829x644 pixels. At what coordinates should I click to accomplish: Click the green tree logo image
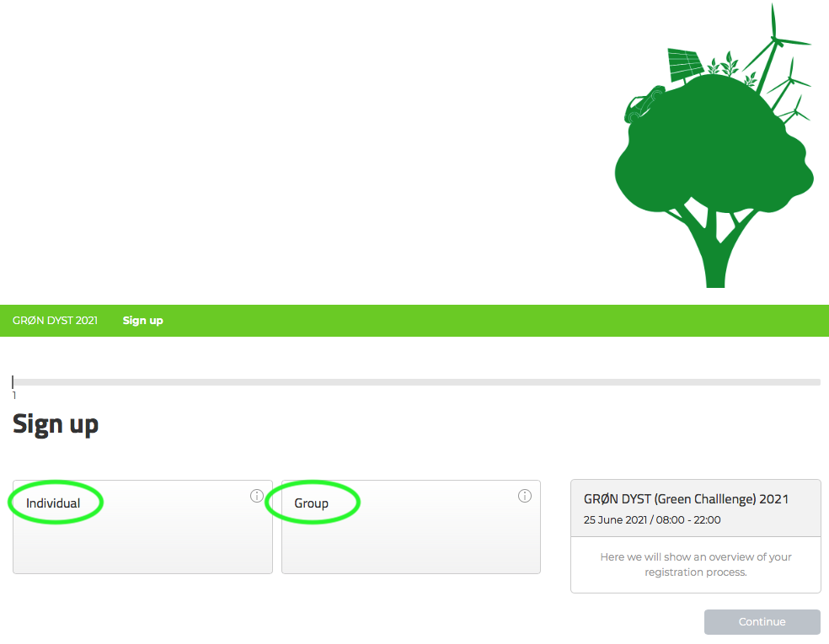(x=714, y=146)
